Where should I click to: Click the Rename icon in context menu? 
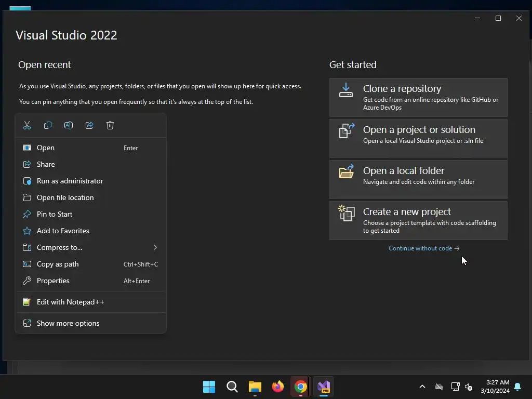(69, 125)
